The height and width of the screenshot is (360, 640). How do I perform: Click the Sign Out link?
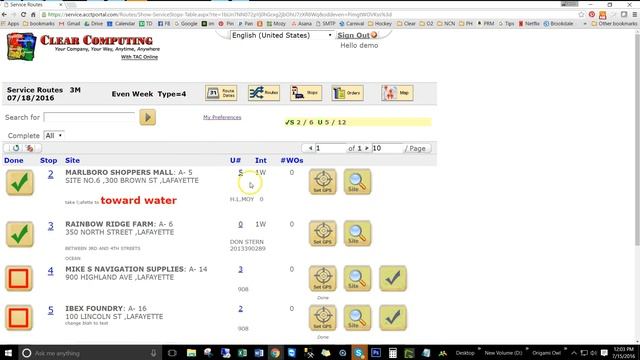tap(354, 36)
